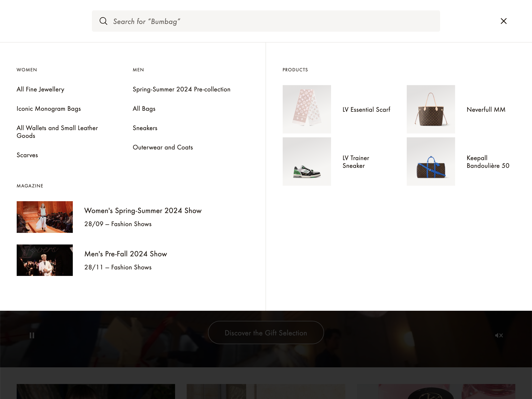Select Outerwear and Coats
This screenshot has width=532, height=399.
[163, 147]
